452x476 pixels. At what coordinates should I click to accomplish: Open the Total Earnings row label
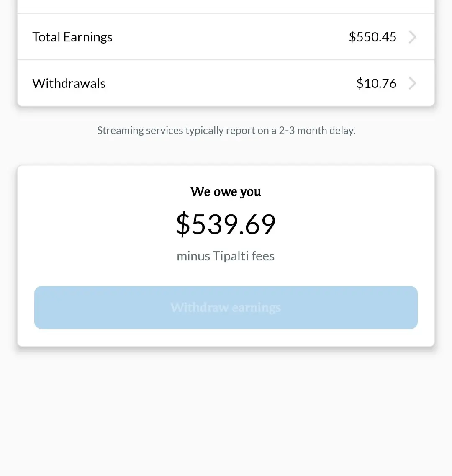72,37
